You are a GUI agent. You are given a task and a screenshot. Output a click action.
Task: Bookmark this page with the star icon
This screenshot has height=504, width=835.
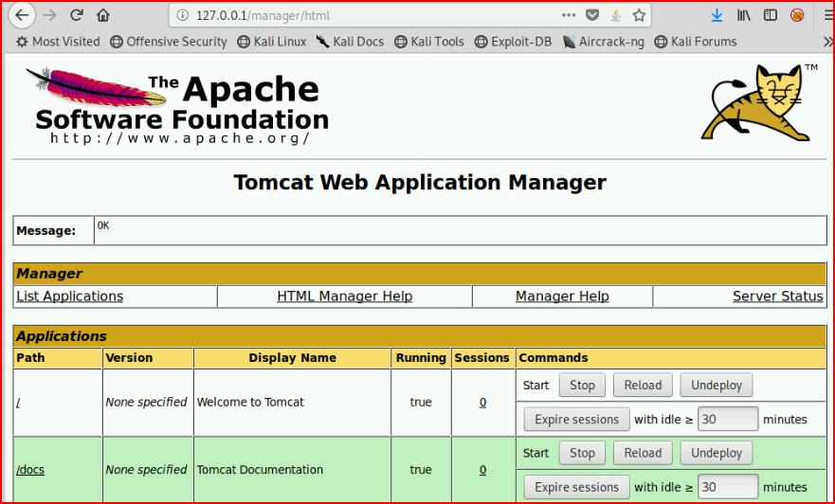[x=639, y=15]
